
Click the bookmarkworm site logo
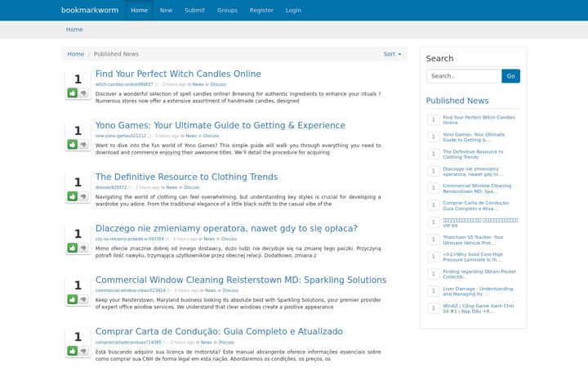click(x=90, y=10)
